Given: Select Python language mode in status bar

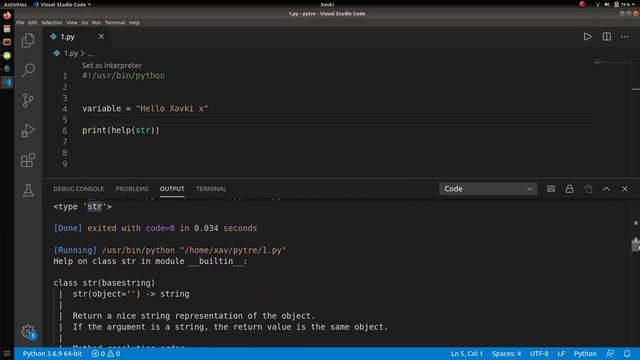Looking at the screenshot, I should click(585, 353).
